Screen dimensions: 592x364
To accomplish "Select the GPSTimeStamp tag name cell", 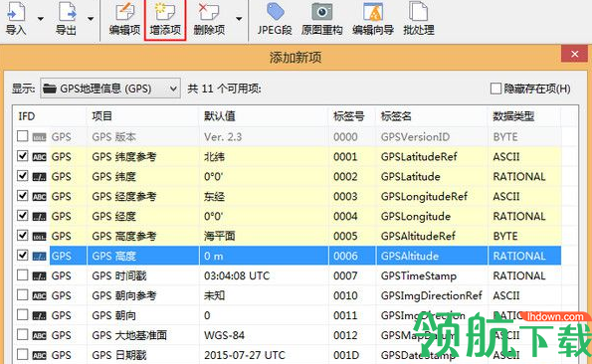I will tap(419, 275).
